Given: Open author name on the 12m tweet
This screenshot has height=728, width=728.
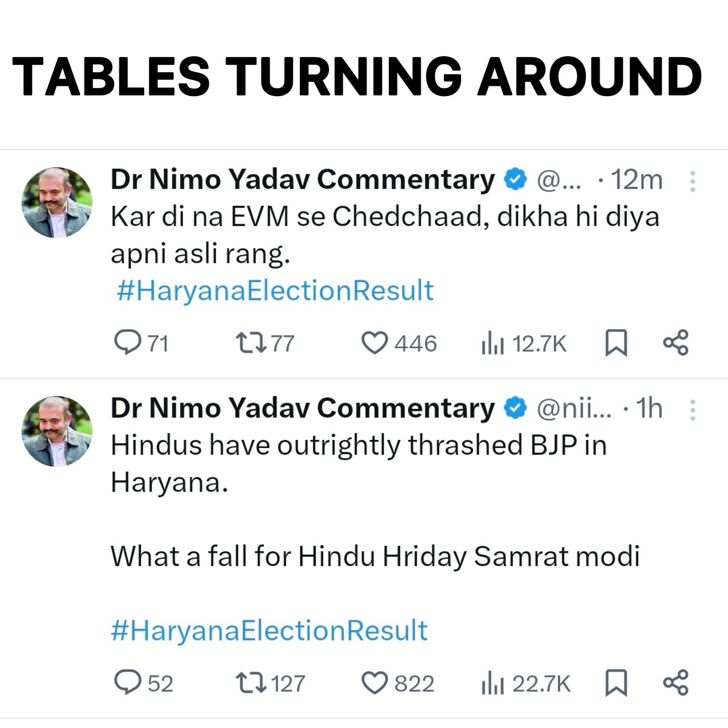Looking at the screenshot, I should tap(302, 179).
